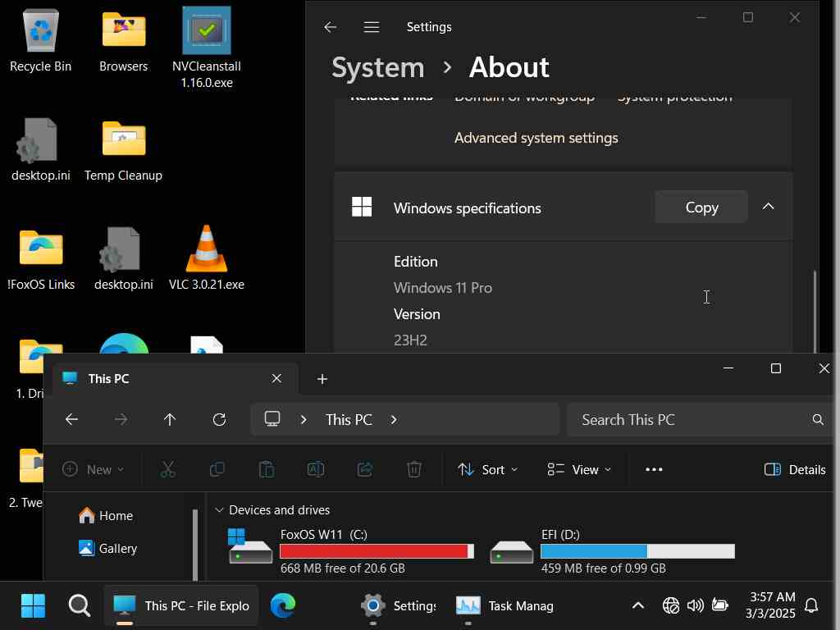Expand chevron before This PC in address bar
The width and height of the screenshot is (840, 630).
pyautogui.click(x=304, y=419)
